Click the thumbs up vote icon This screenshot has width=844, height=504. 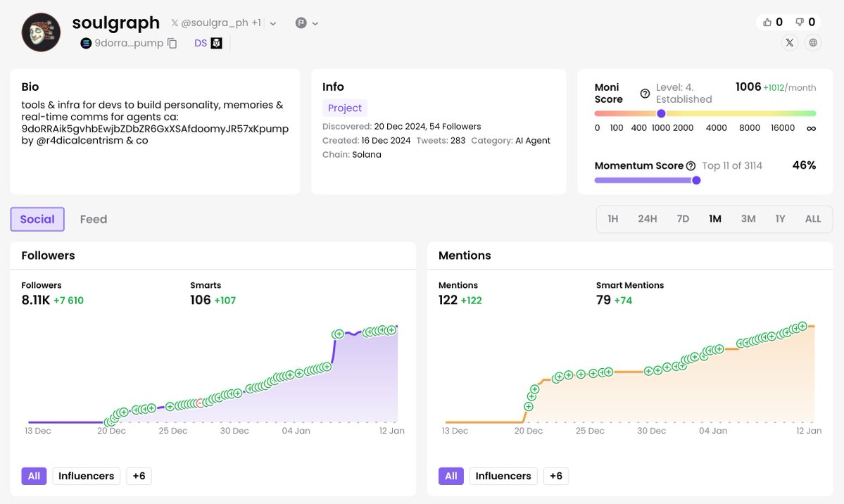(767, 23)
